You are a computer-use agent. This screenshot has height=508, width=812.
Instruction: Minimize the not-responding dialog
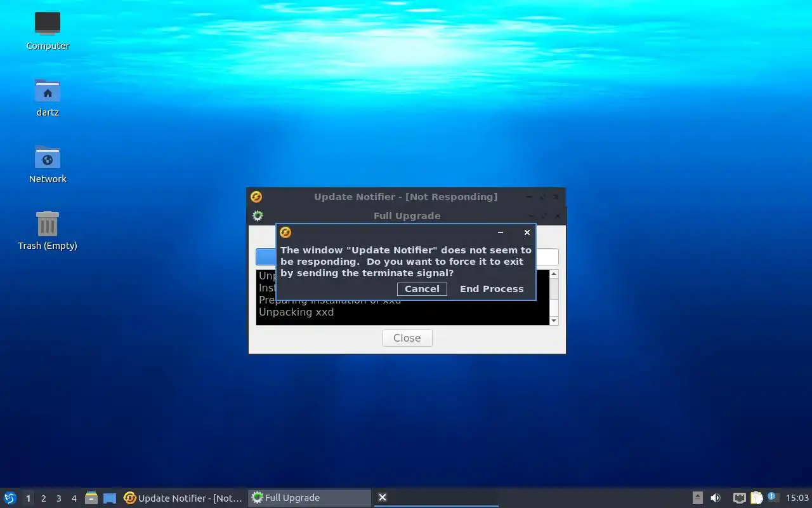click(x=501, y=232)
